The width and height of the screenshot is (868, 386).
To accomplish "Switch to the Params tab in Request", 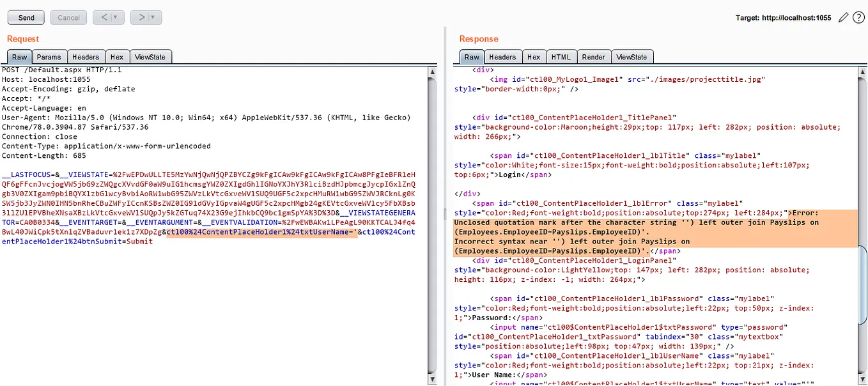I will click(49, 57).
